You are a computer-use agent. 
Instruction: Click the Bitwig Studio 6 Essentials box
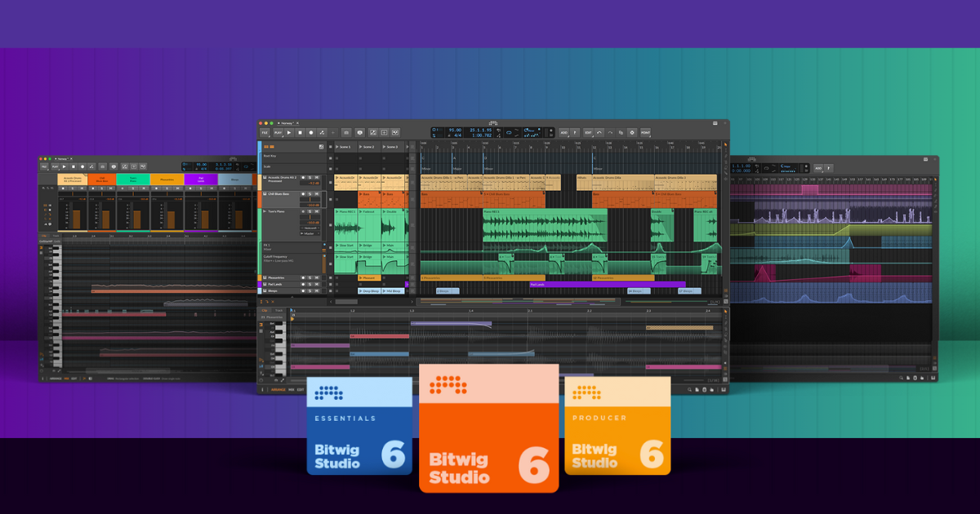tap(360, 426)
